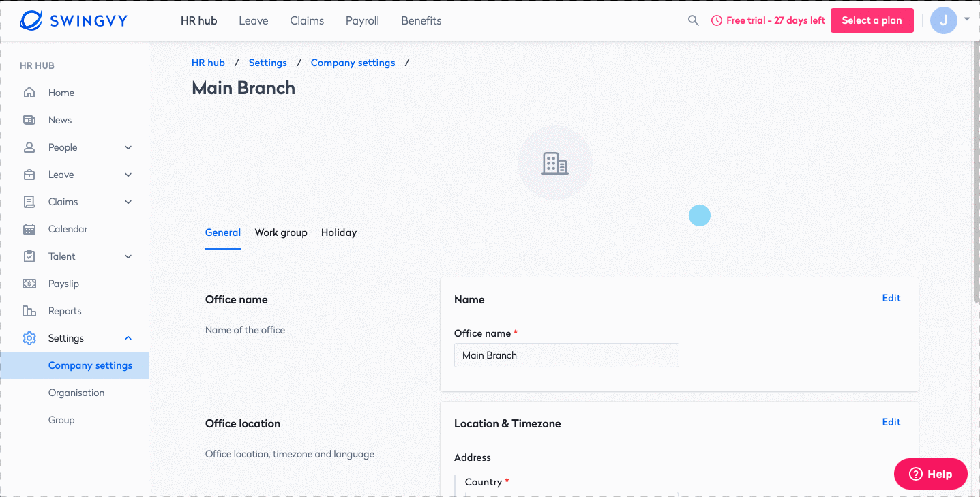Screen dimensions: 980x497
Task: Switch to the General tab
Action: point(223,232)
